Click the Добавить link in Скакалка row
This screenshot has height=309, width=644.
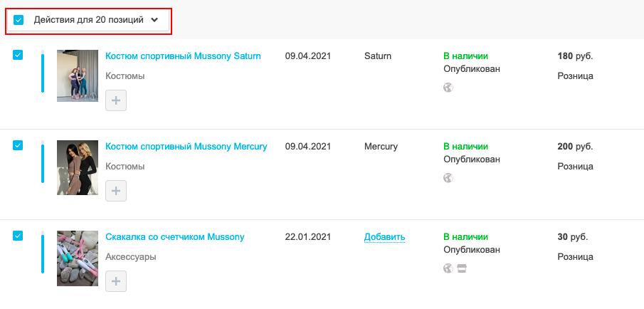click(384, 237)
